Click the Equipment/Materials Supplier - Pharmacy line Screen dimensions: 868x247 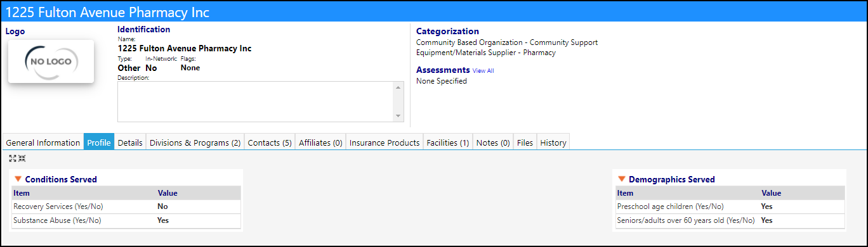(486, 53)
